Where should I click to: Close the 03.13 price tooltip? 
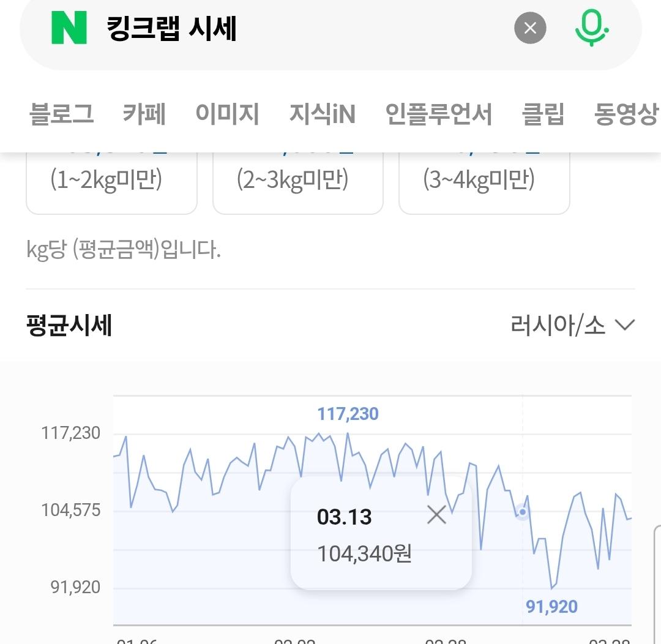point(436,515)
